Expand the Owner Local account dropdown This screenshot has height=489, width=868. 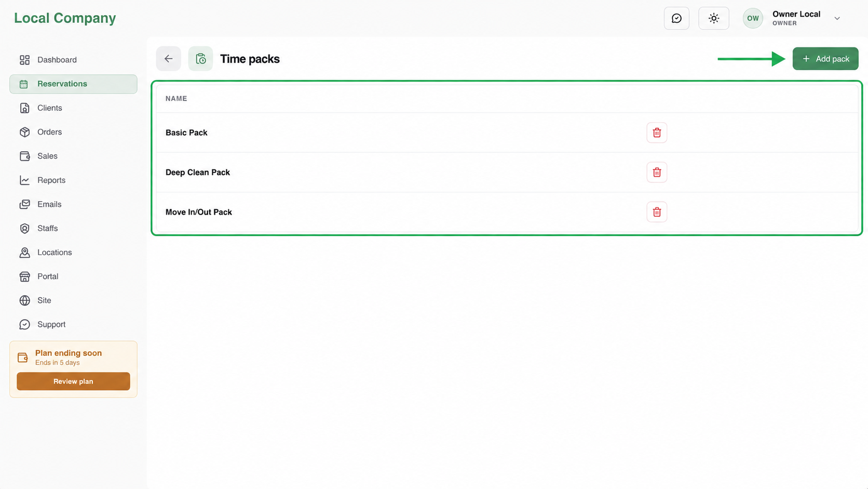pos(837,18)
